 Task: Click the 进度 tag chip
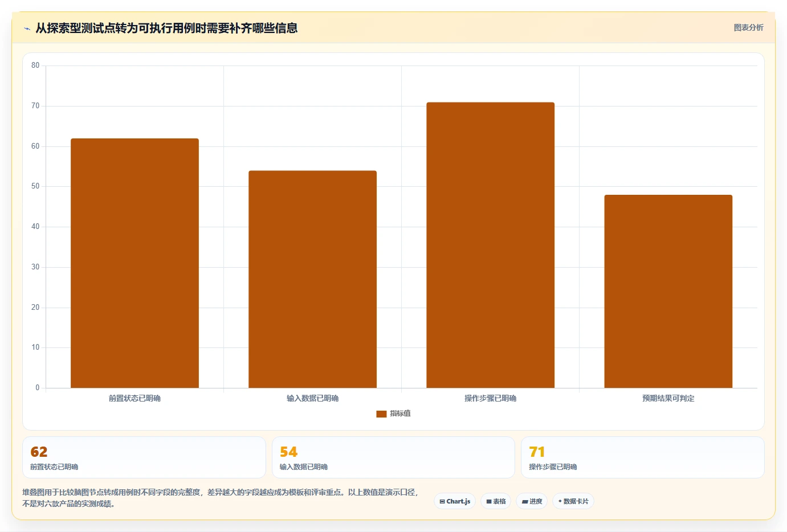pyautogui.click(x=532, y=501)
